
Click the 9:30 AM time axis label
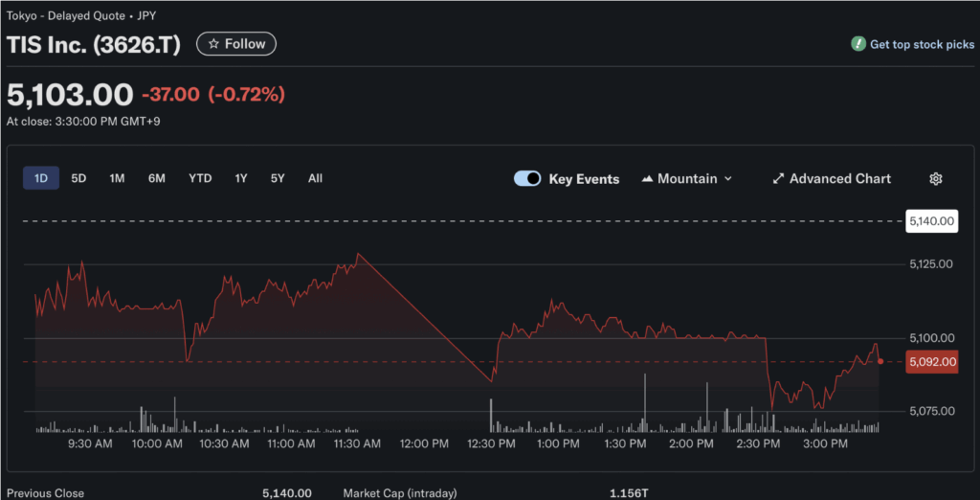tap(91, 443)
